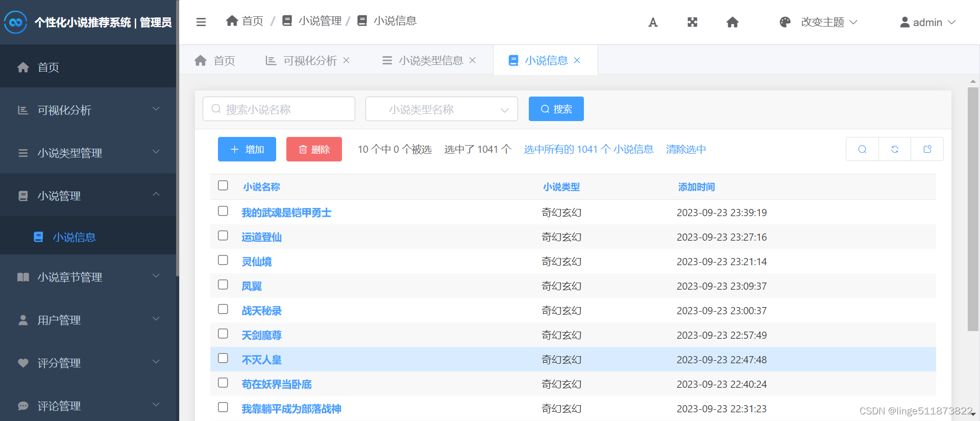
Task: Sort by the 小说名称 column header
Action: 261,187
